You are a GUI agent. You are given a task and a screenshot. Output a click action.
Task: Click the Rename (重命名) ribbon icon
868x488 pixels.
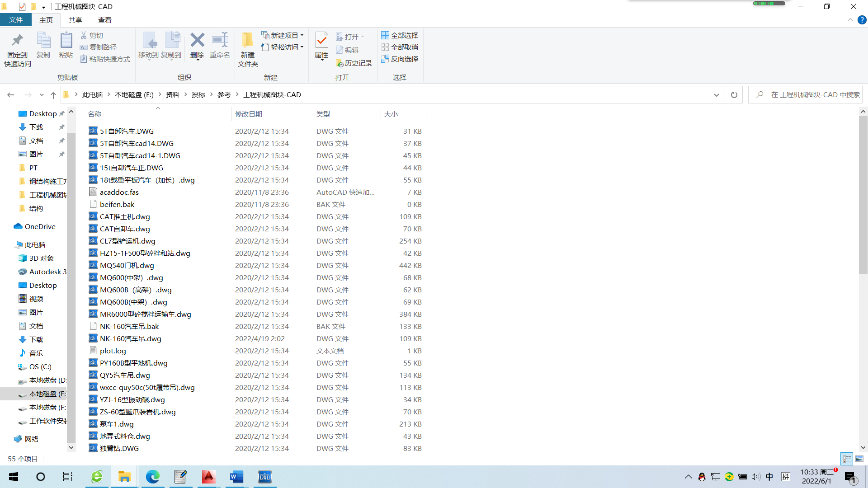point(220,41)
